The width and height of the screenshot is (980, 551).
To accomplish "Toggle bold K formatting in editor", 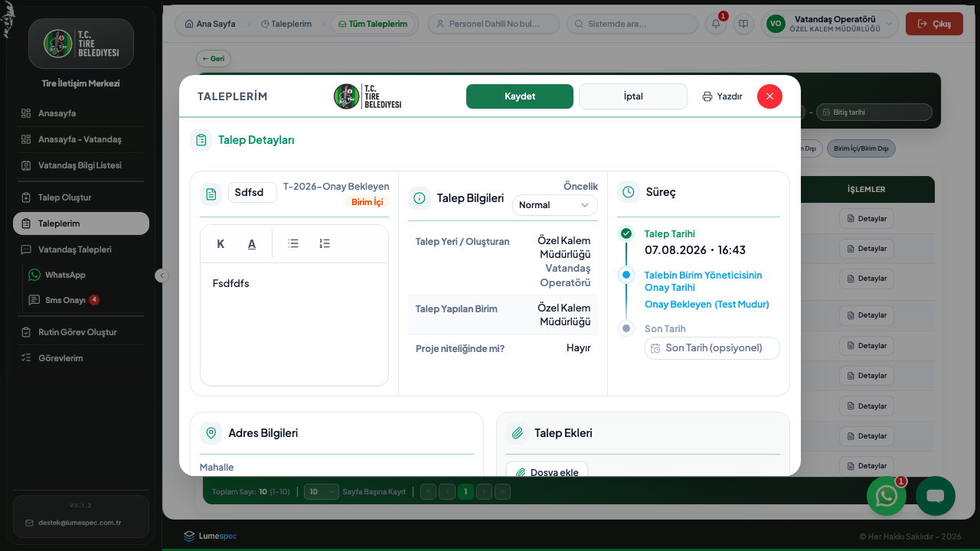I will point(220,244).
